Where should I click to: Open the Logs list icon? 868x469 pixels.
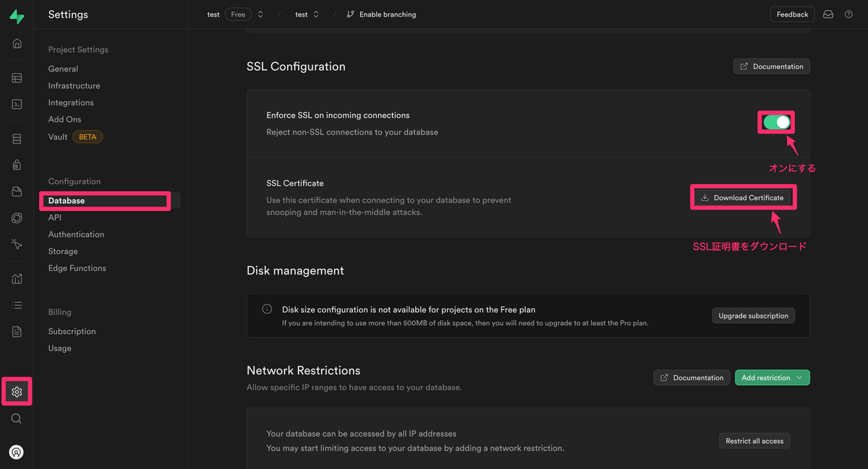[17, 305]
